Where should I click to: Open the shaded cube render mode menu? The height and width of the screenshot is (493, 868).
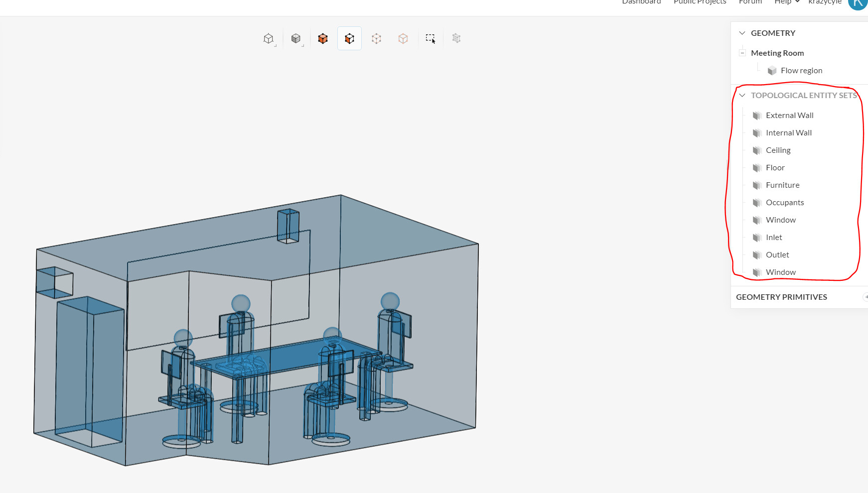pos(296,38)
